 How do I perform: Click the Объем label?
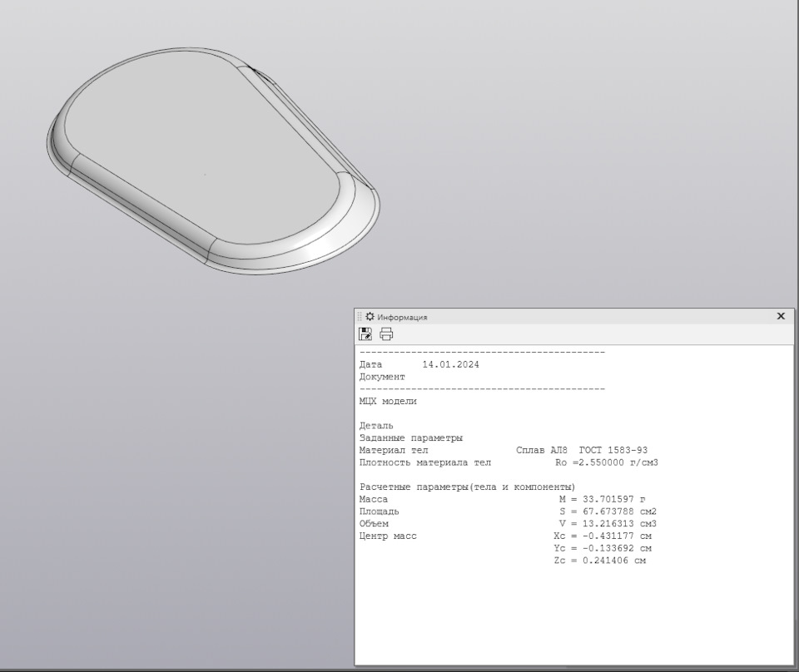374,524
